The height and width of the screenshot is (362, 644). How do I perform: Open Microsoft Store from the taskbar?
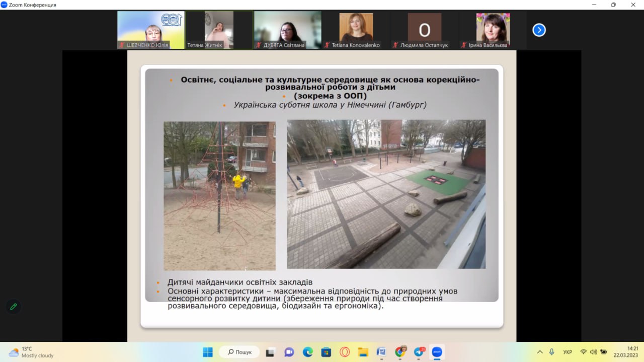pyautogui.click(x=326, y=352)
